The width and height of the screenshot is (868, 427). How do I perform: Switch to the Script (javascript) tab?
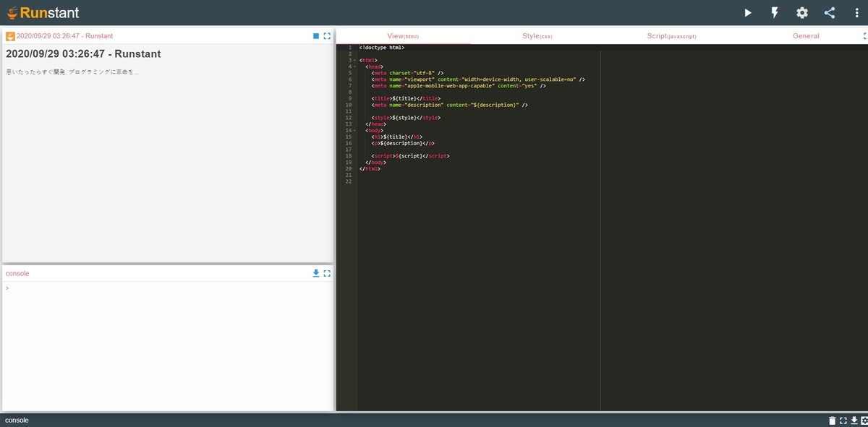coord(671,35)
